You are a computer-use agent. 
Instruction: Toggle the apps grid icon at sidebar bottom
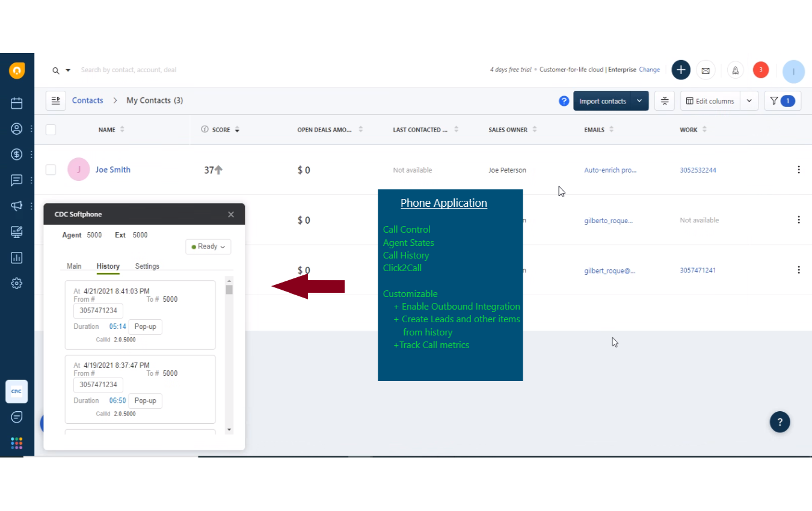(16, 443)
